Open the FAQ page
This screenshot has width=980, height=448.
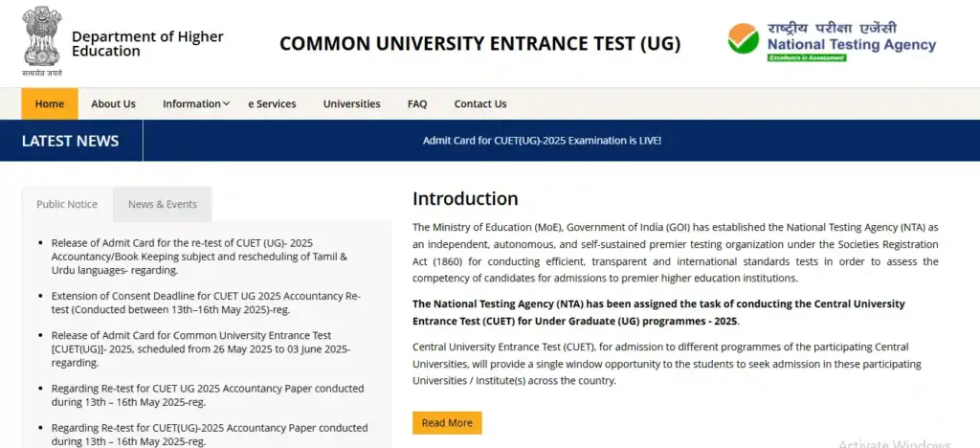pyautogui.click(x=417, y=103)
